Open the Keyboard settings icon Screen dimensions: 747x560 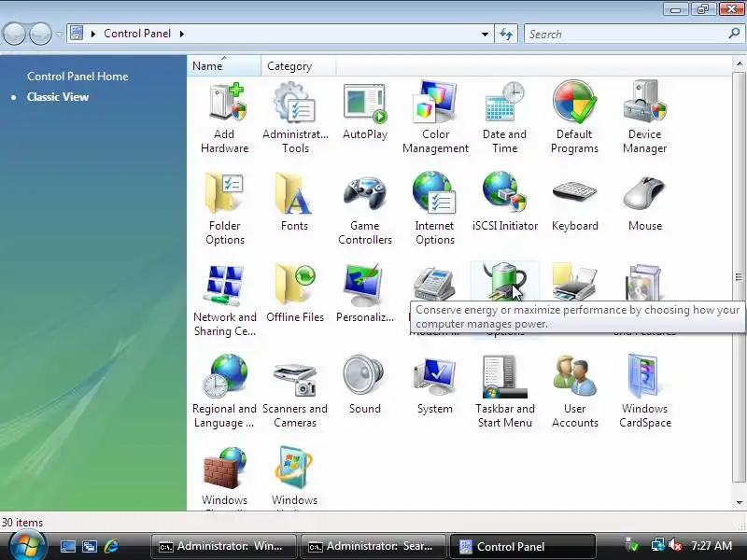(574, 203)
